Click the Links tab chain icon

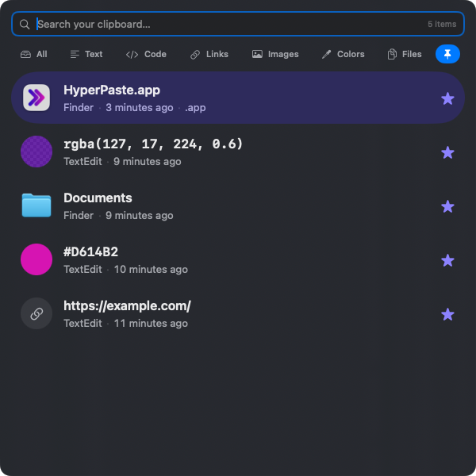[195, 54]
